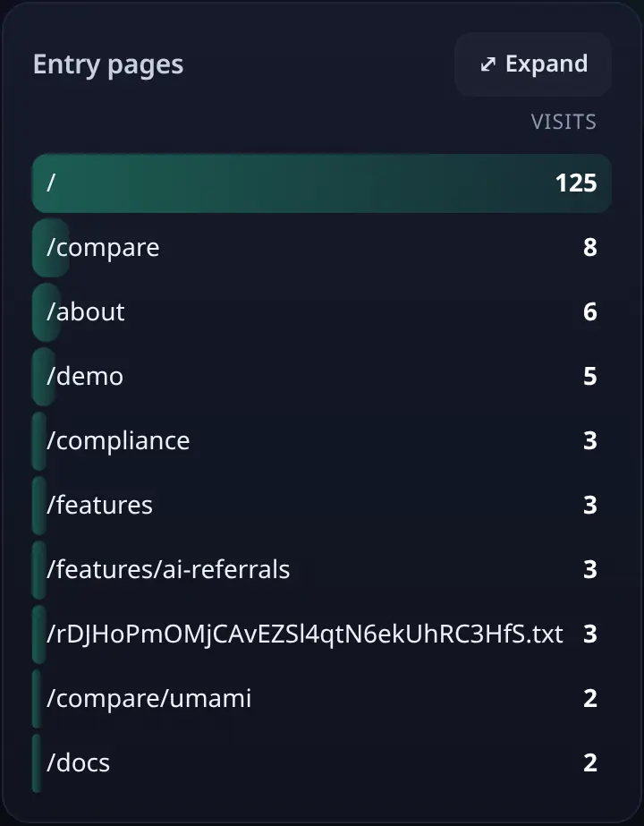Select the /compare/umami entry row
The width and height of the screenshot is (644, 826).
tap(322, 699)
